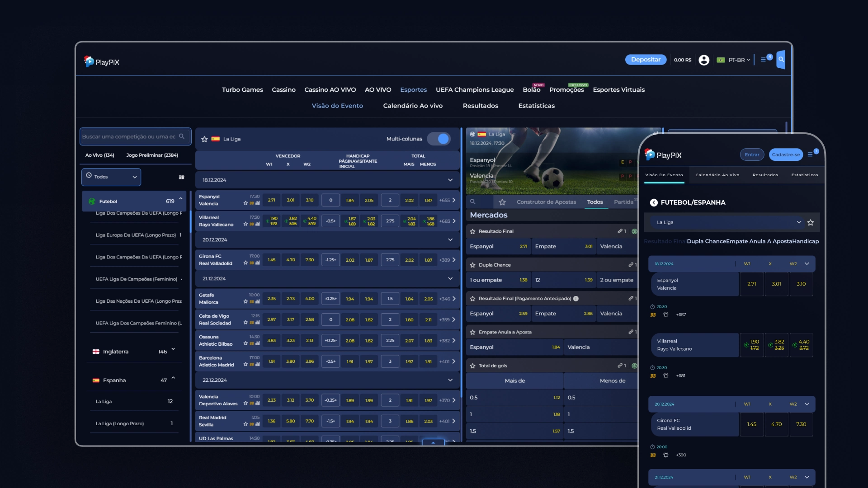Switch to Resultados desktop tab

[x=481, y=106]
